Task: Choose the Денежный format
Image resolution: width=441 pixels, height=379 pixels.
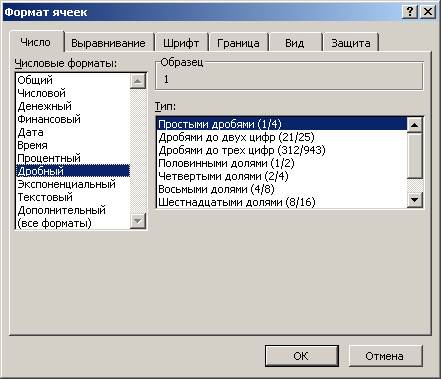Action: pyautogui.click(x=73, y=106)
